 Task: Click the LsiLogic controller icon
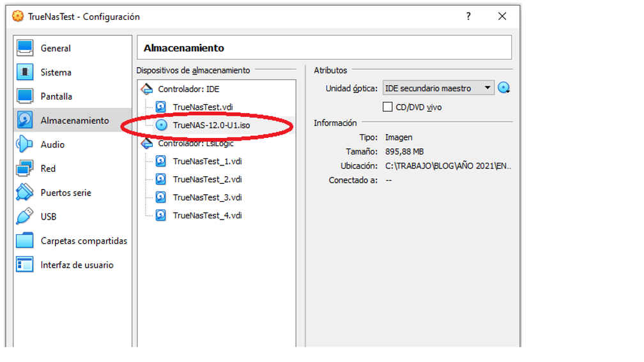(x=147, y=143)
